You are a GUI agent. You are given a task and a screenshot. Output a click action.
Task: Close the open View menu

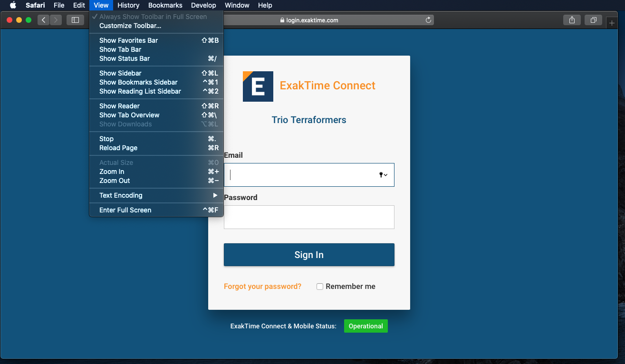101,5
